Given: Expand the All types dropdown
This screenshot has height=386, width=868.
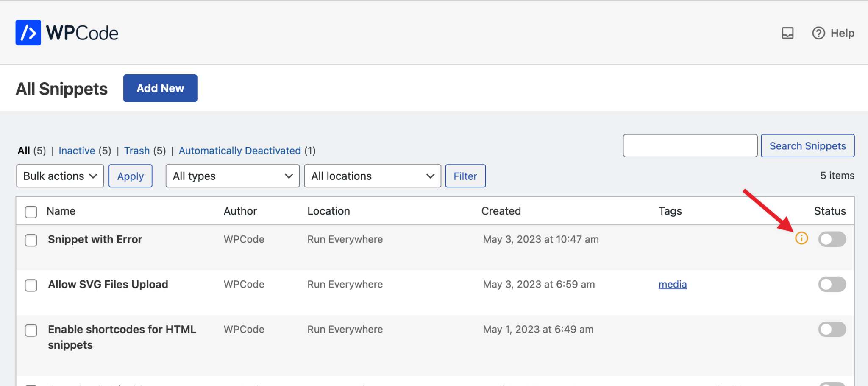Looking at the screenshot, I should (x=233, y=176).
